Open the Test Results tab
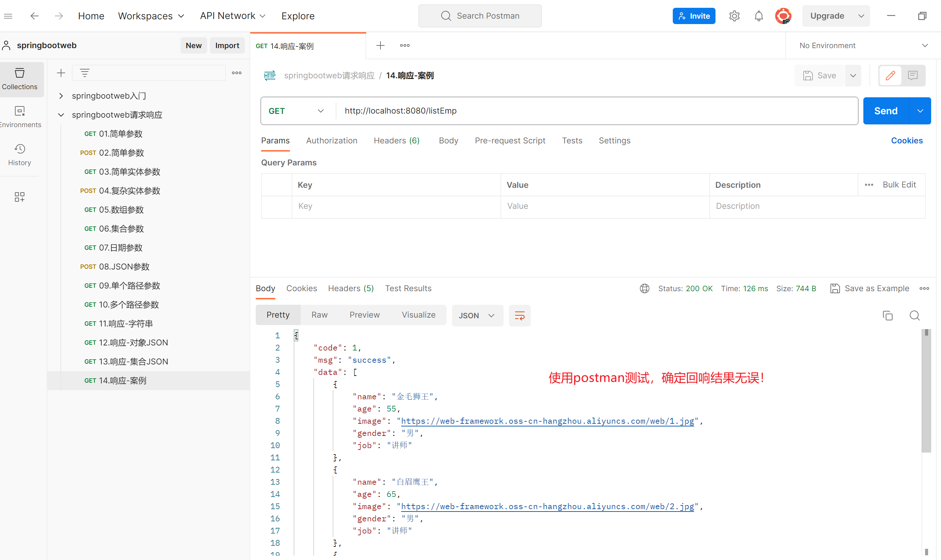The image size is (941, 560). tap(408, 289)
